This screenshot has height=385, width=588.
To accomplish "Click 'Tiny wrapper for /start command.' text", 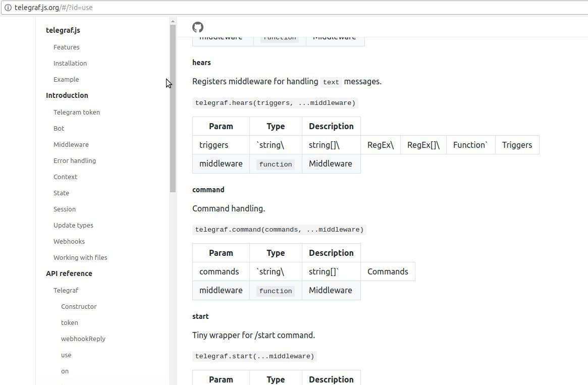I will pyautogui.click(x=253, y=335).
